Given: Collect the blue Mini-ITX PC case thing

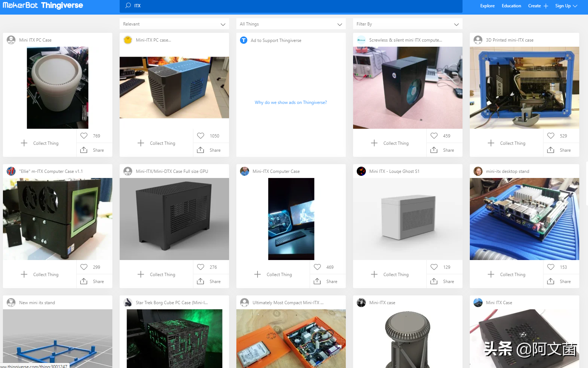Looking at the screenshot, I should click(156, 143).
